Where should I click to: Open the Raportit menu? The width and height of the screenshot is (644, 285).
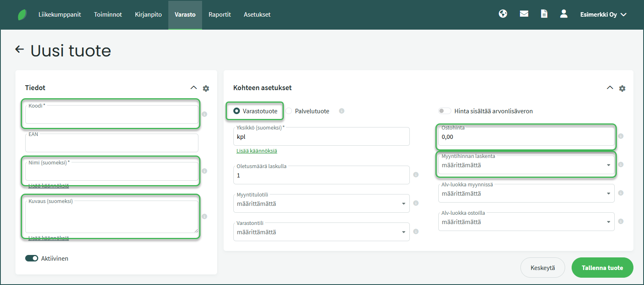click(x=220, y=15)
